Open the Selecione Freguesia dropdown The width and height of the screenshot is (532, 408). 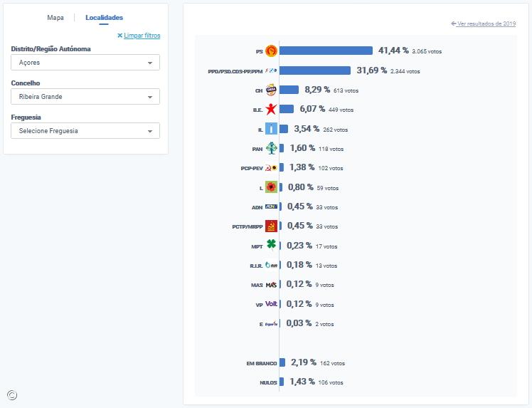coord(85,131)
